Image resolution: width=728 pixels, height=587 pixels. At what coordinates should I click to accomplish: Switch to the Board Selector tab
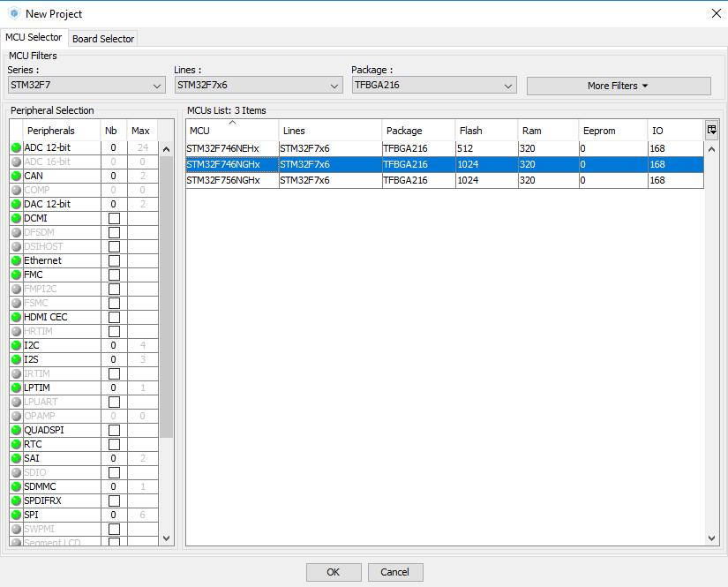click(x=103, y=39)
